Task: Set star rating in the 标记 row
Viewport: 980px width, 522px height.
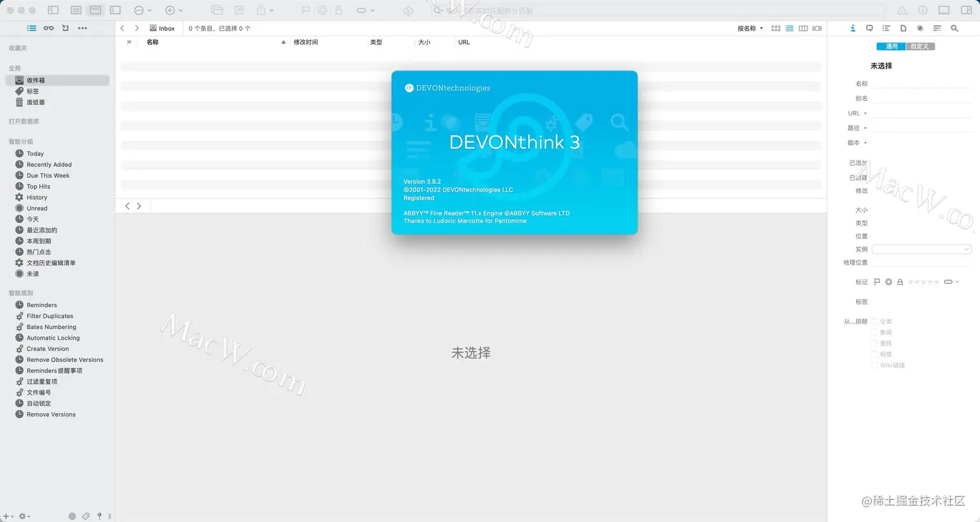Action: [x=924, y=282]
